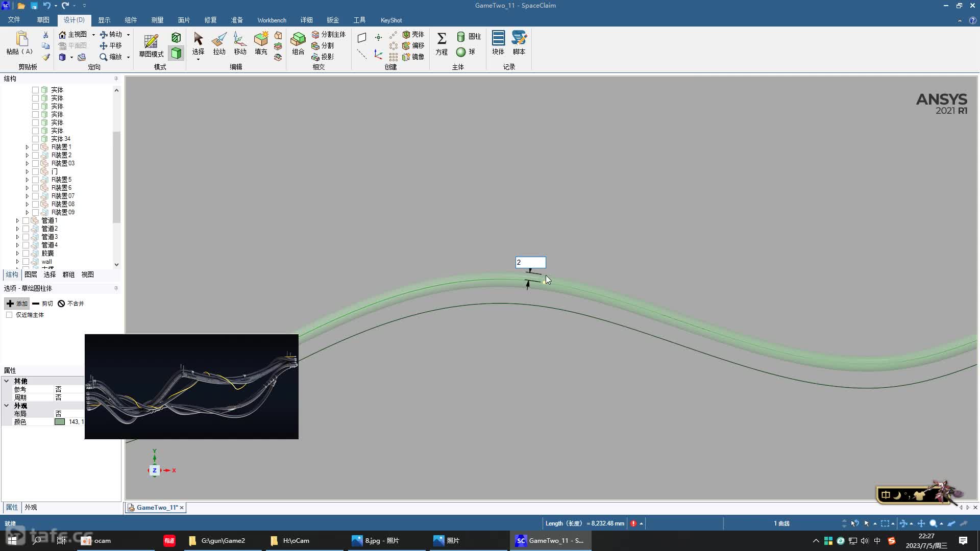Screen dimensions: 980x551
Task: Expand the R装置 2 tree node
Action: pyautogui.click(x=27, y=155)
